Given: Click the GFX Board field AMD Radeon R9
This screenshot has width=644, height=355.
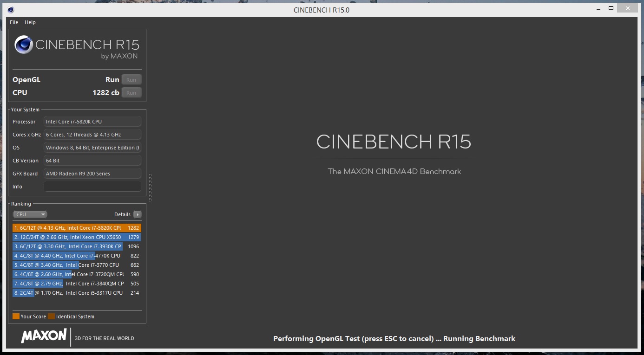Looking at the screenshot, I should (92, 174).
